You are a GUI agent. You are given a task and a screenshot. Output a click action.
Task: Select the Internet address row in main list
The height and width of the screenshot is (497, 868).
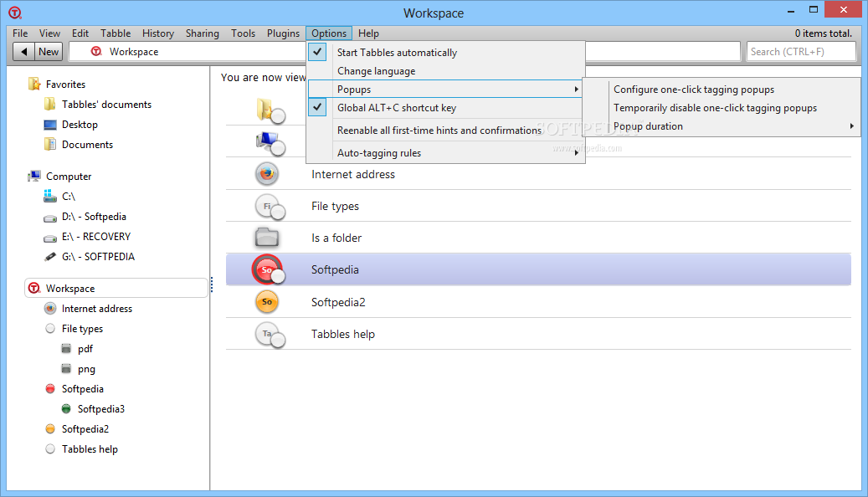pyautogui.click(x=538, y=174)
